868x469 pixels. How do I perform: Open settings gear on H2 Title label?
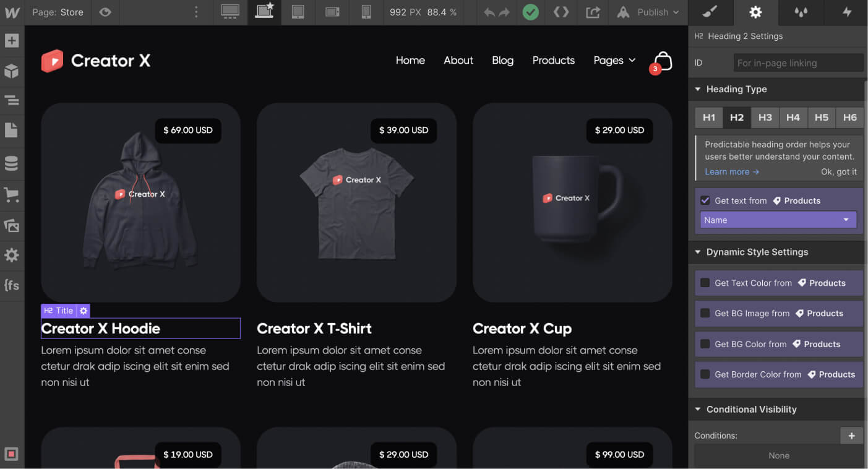84,311
